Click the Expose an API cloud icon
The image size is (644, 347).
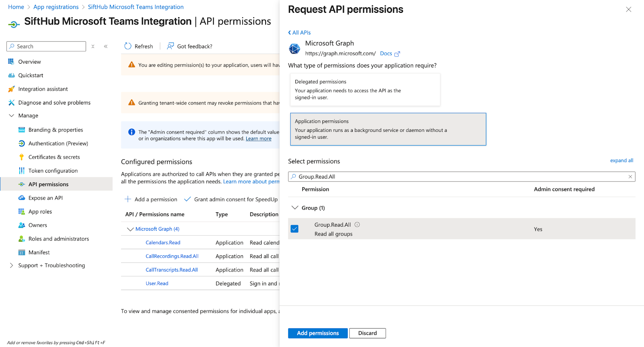coord(22,198)
